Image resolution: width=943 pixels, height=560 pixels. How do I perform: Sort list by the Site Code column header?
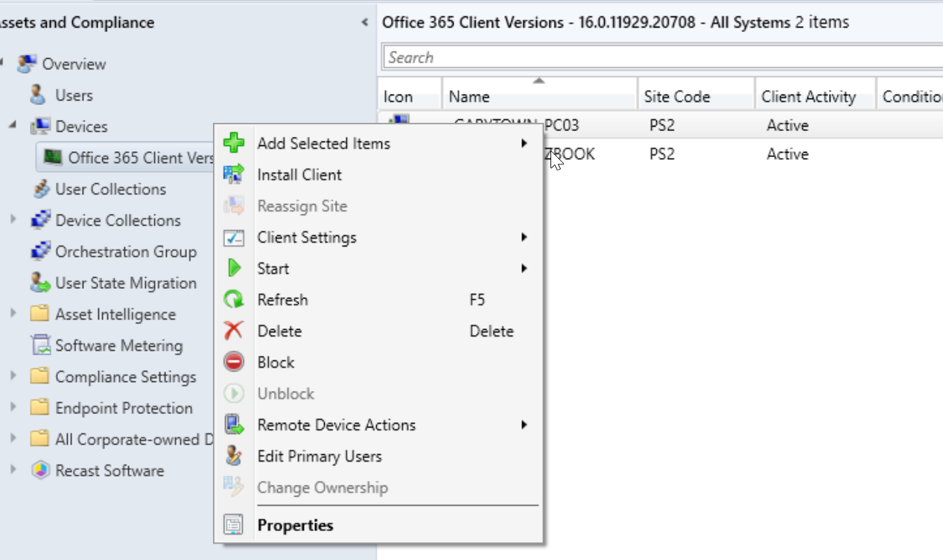click(x=676, y=96)
